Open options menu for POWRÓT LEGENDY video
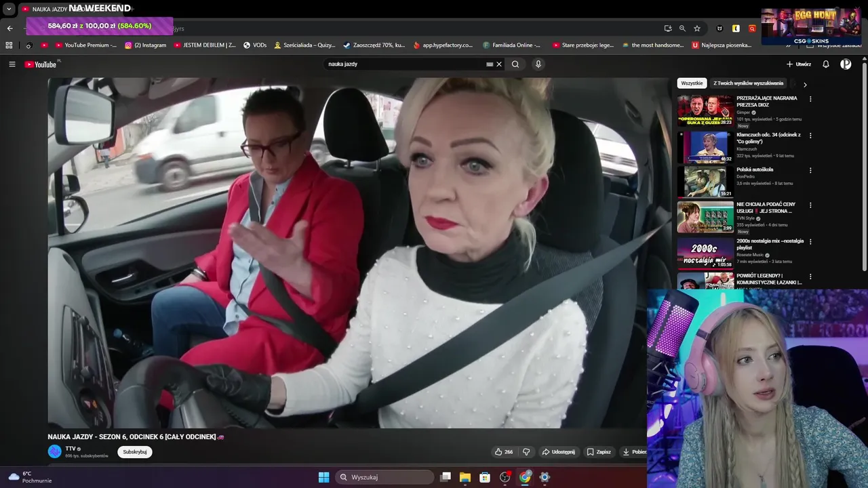The height and width of the screenshot is (488, 868). [810, 277]
